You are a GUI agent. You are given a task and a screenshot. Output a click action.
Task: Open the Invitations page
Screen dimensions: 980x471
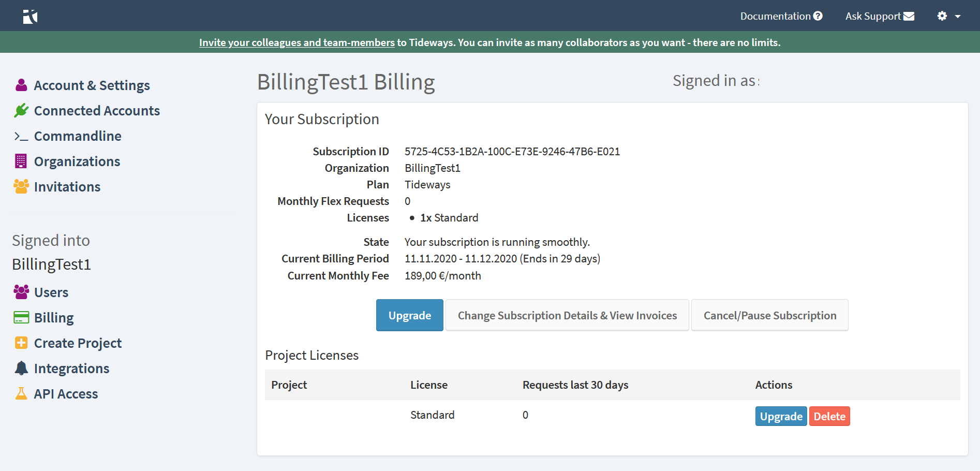(x=67, y=186)
